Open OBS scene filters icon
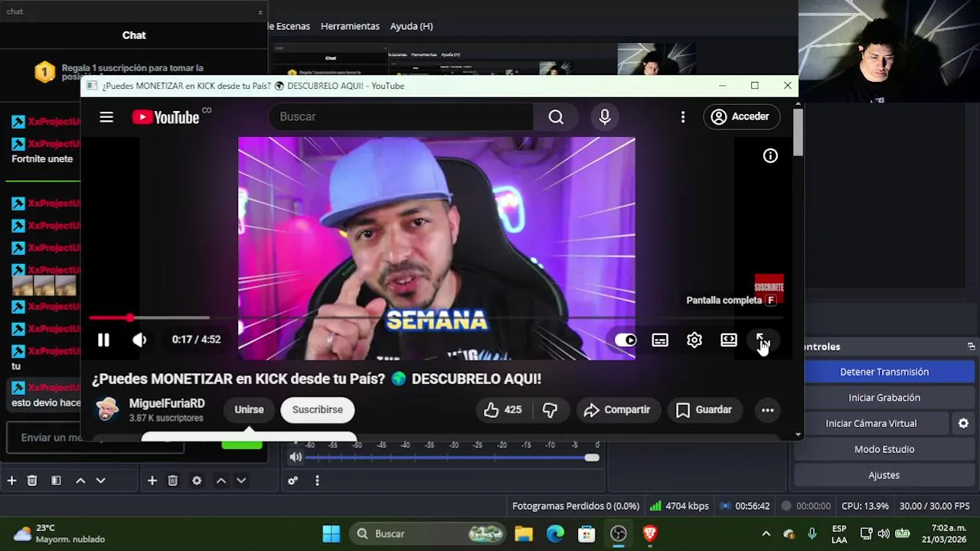Viewport: 980px width, 551px height. tap(56, 481)
